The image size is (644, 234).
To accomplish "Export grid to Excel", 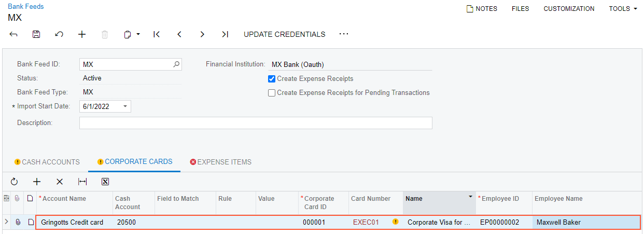I will pyautogui.click(x=105, y=182).
